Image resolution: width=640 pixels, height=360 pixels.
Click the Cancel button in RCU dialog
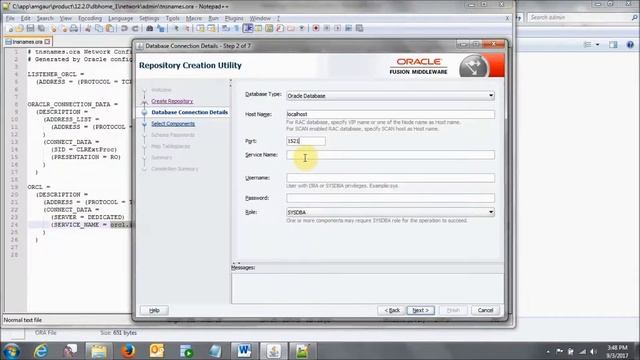(485, 310)
